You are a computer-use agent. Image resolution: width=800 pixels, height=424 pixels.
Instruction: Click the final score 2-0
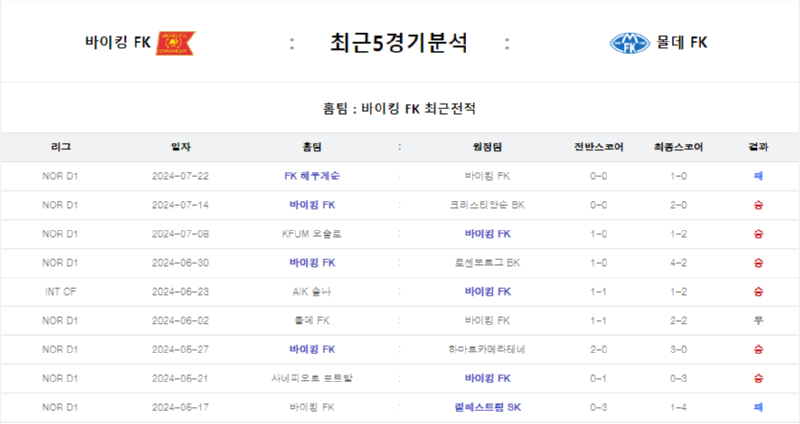tap(678, 205)
